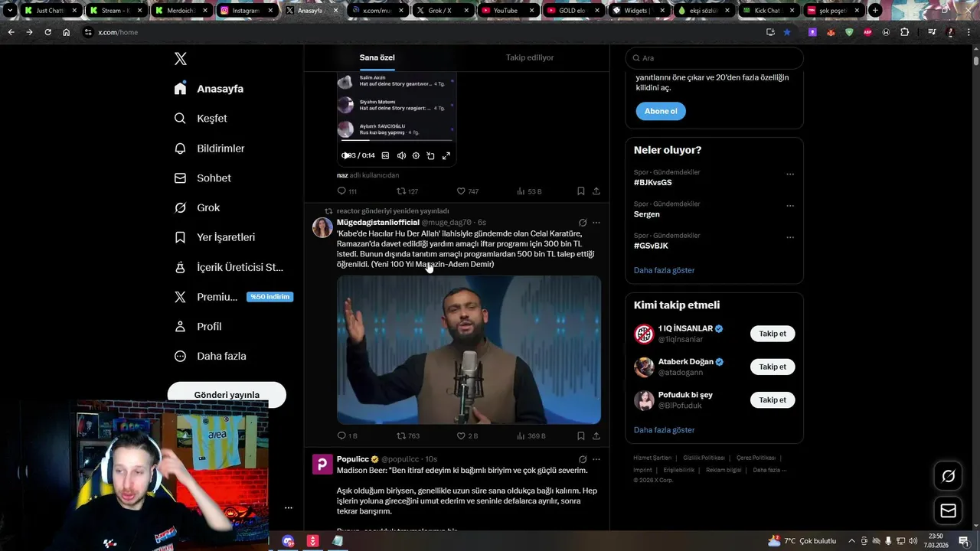Switch to the Takip ediliyor tab
Screen dimensions: 980x551
point(530,57)
